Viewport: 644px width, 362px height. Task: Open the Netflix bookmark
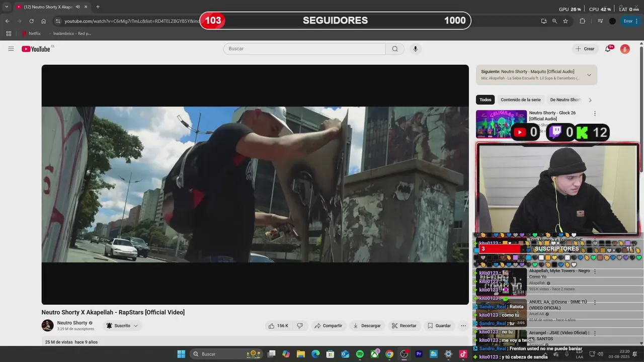[x=31, y=34]
